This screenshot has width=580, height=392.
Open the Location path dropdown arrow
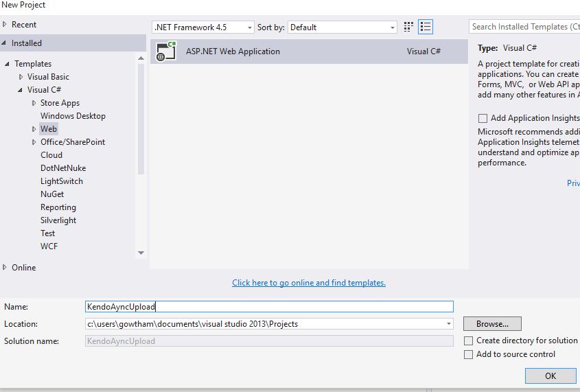[x=448, y=324]
